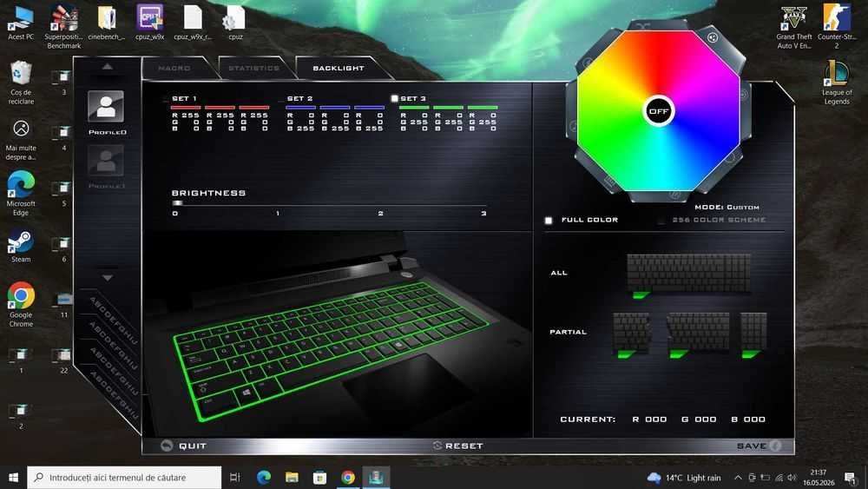Image resolution: width=868 pixels, height=489 pixels.
Task: Launch League of Legends desktop shortcut
Action: coord(837,83)
